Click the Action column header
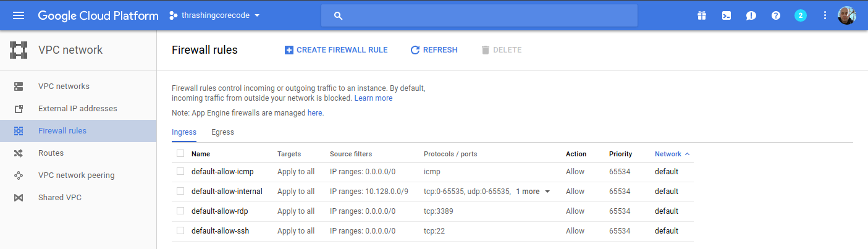Image resolution: width=868 pixels, height=249 pixels. [576, 154]
